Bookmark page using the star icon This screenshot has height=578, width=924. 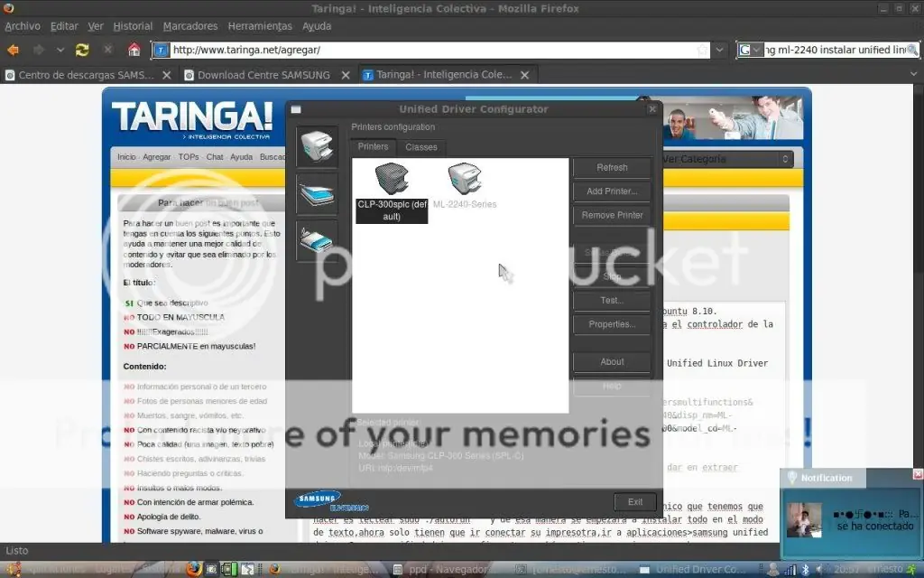[x=702, y=51]
